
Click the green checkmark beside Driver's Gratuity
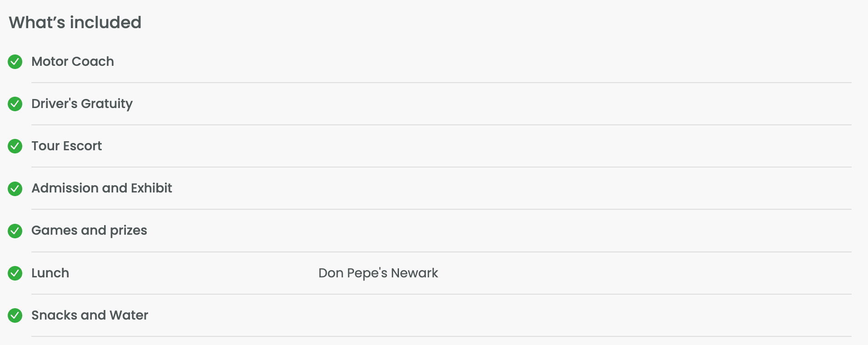coord(15,104)
